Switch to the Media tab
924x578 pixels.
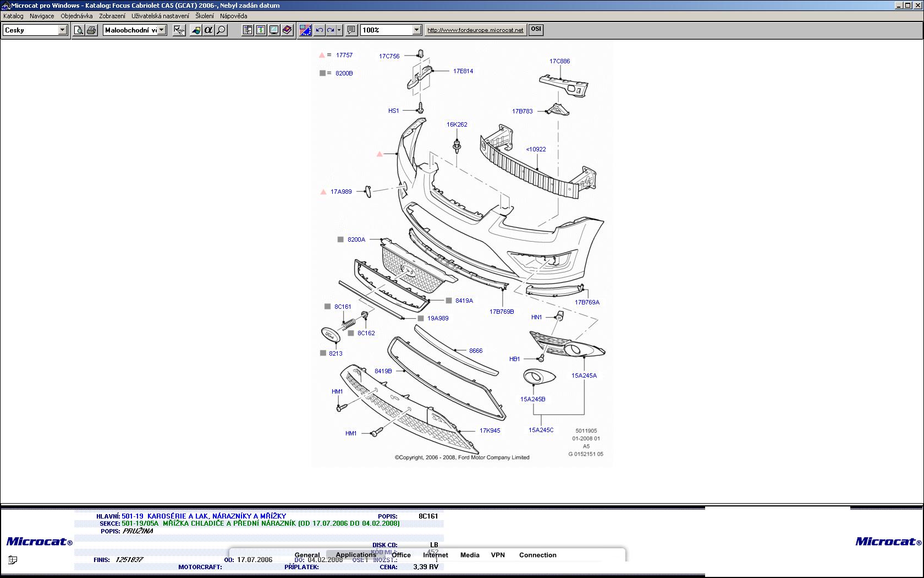tap(470, 555)
